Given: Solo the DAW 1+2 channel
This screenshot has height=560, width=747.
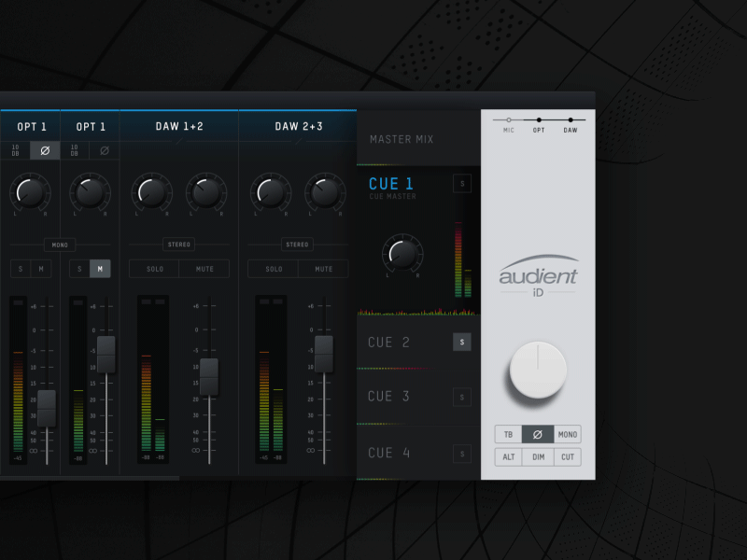Looking at the screenshot, I should [x=154, y=269].
